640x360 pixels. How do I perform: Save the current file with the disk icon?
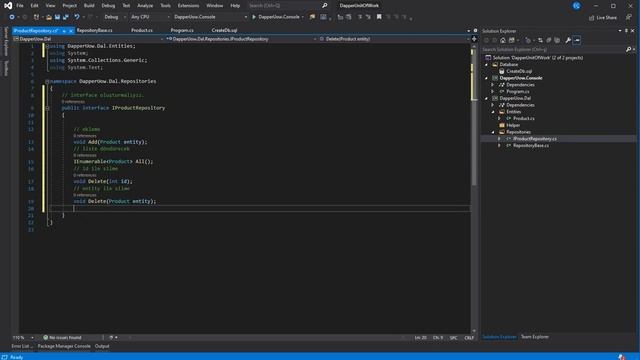click(57, 17)
